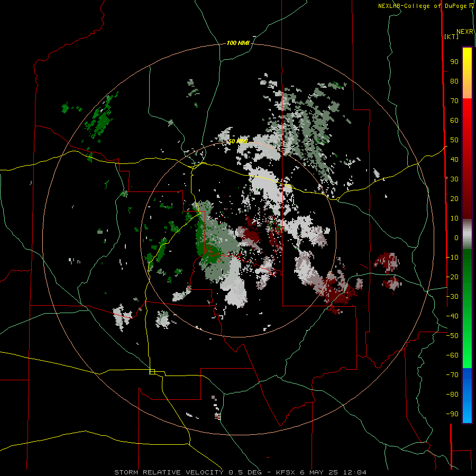Image resolution: width=476 pixels, height=476 pixels.
Task: Click the "NEXR" label above the color scale
Action: tap(465, 32)
